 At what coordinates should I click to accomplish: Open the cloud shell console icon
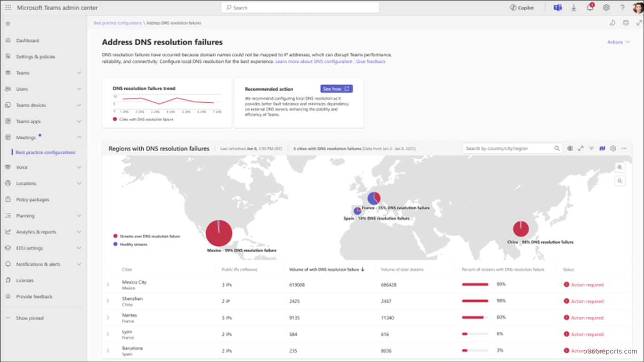[626, 23]
